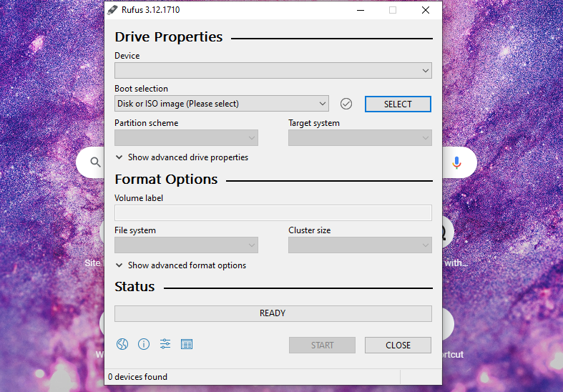Open the log window icon
The width and height of the screenshot is (563, 392).
click(187, 344)
